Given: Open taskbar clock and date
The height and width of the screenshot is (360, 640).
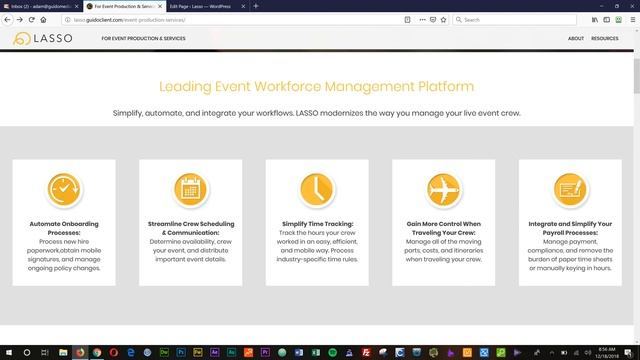Looking at the screenshot, I should 608,353.
